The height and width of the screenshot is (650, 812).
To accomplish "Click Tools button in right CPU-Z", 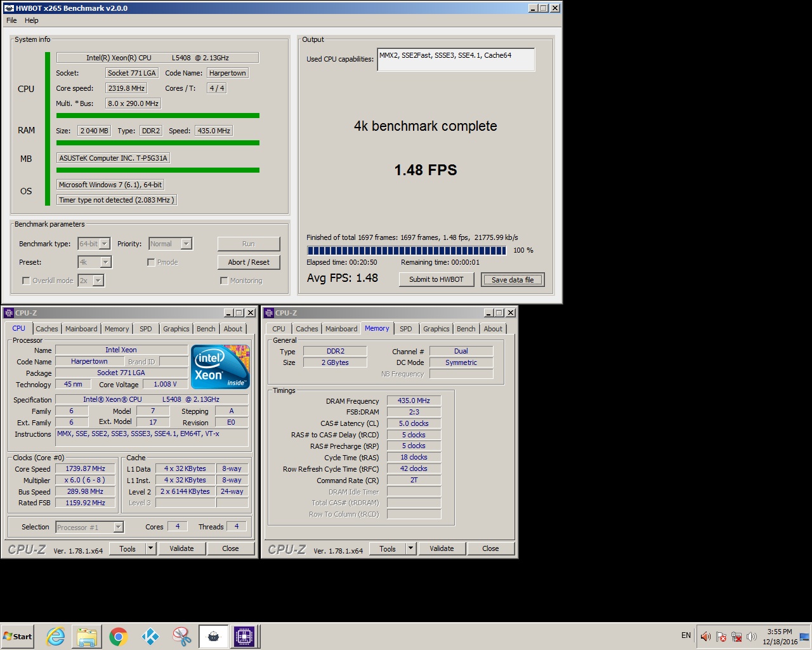I will click(x=388, y=548).
